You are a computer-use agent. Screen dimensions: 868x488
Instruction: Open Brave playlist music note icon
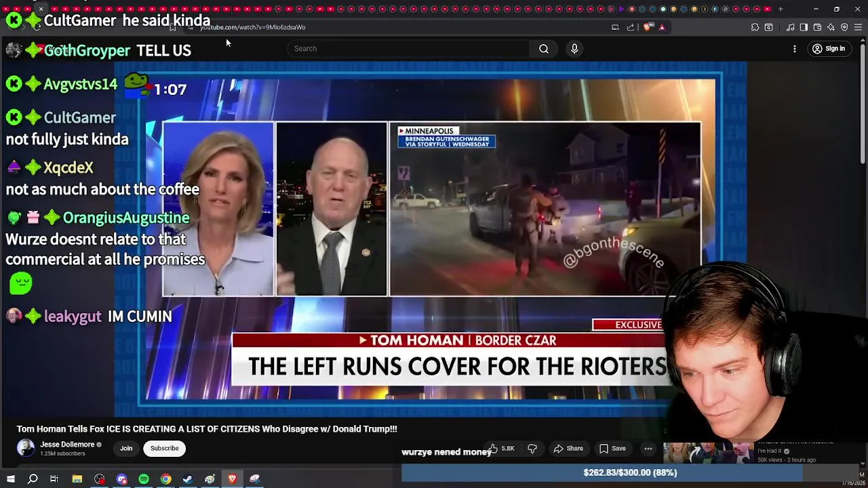pos(791,27)
